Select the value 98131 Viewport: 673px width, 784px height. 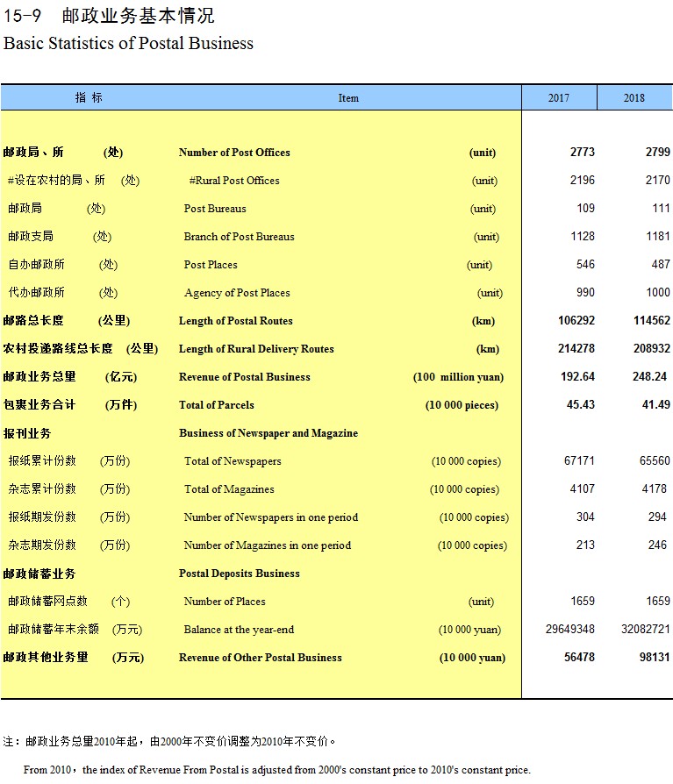tap(655, 657)
